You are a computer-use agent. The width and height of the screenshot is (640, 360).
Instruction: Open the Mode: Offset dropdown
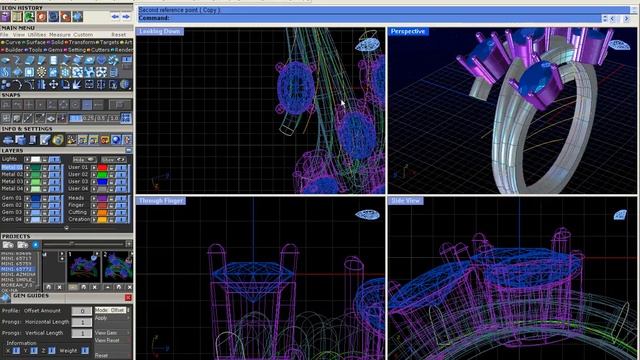(x=112, y=310)
